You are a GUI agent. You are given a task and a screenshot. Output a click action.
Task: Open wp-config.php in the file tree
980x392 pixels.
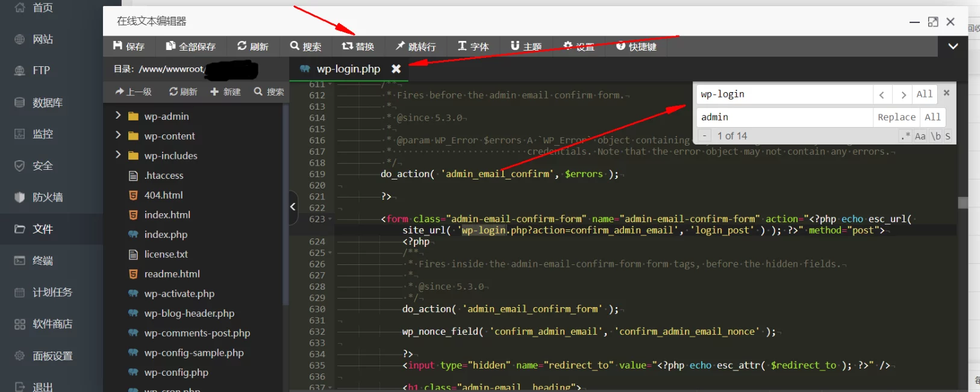pos(176,373)
